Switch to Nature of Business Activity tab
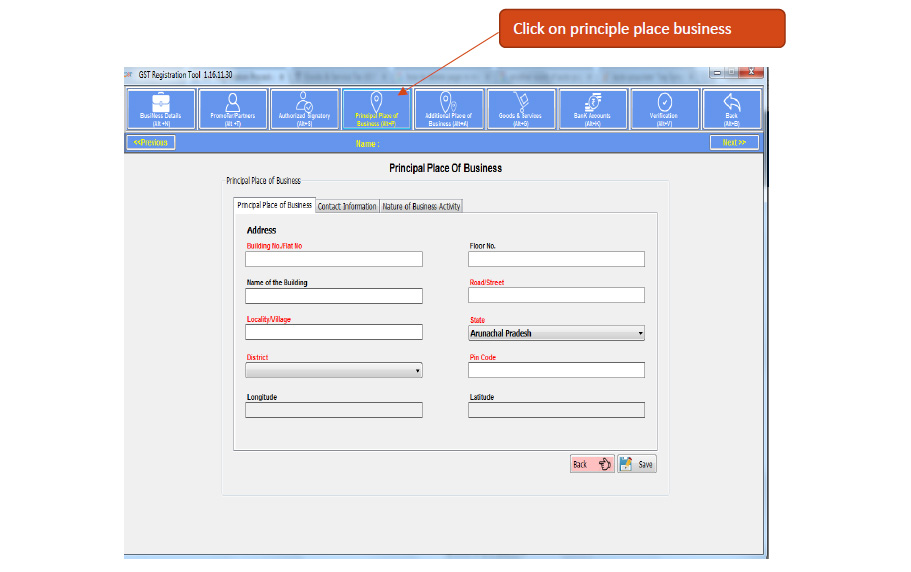This screenshot has width=911, height=572. coord(421,206)
